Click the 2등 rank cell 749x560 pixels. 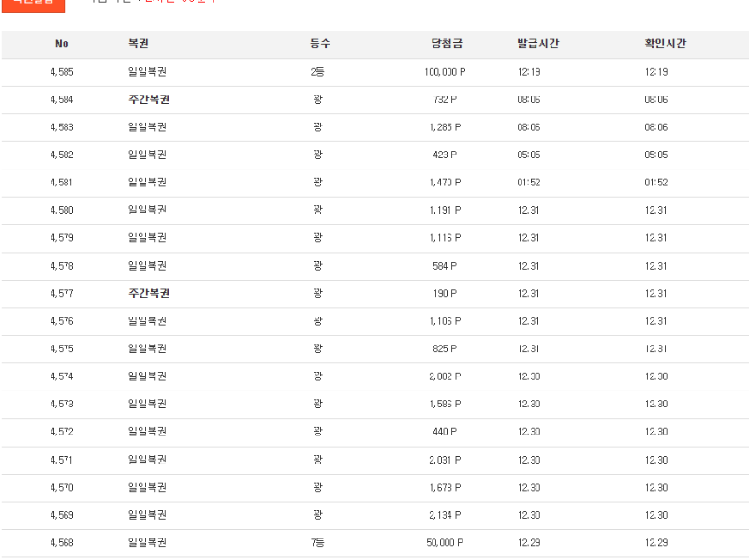(318, 72)
